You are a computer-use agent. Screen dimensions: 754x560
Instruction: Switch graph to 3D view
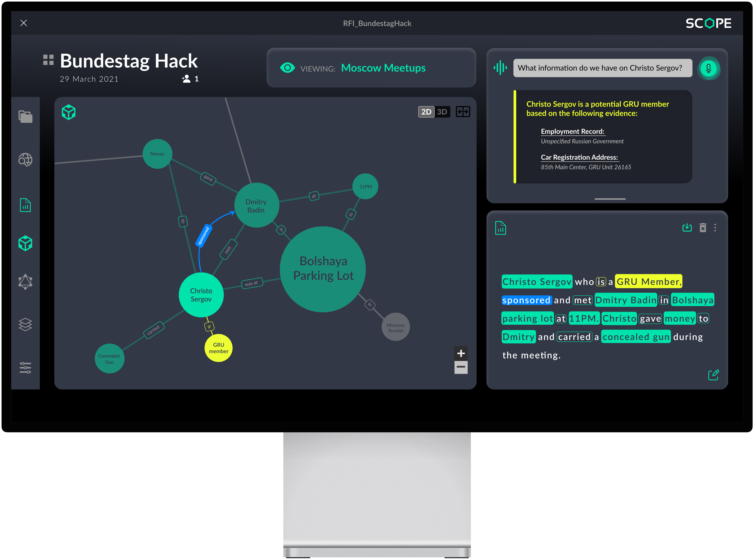pos(442,112)
